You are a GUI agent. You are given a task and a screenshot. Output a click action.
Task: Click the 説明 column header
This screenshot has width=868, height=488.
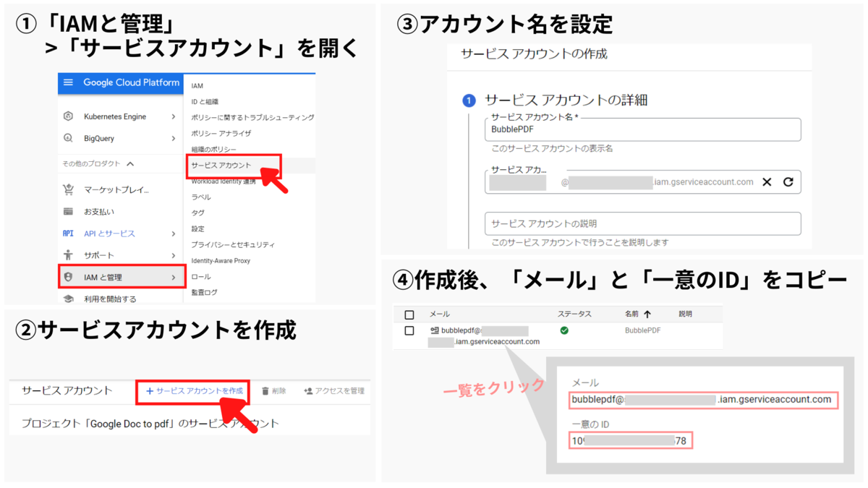tap(685, 314)
